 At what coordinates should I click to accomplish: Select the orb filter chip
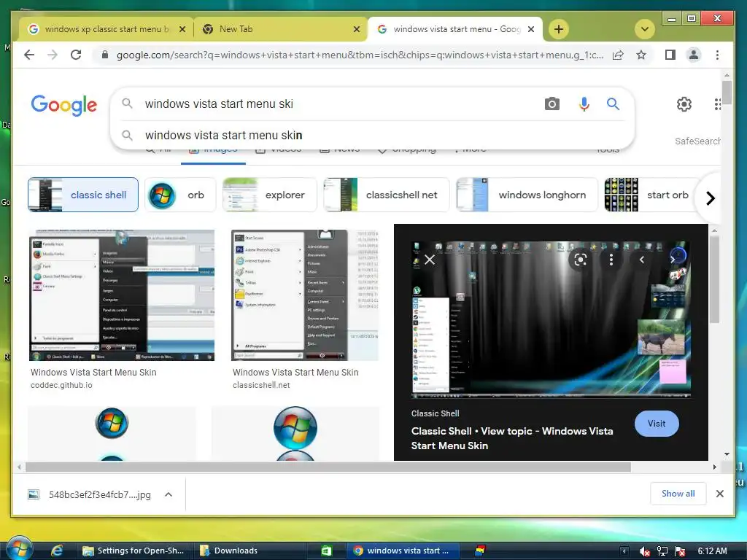[x=180, y=195]
